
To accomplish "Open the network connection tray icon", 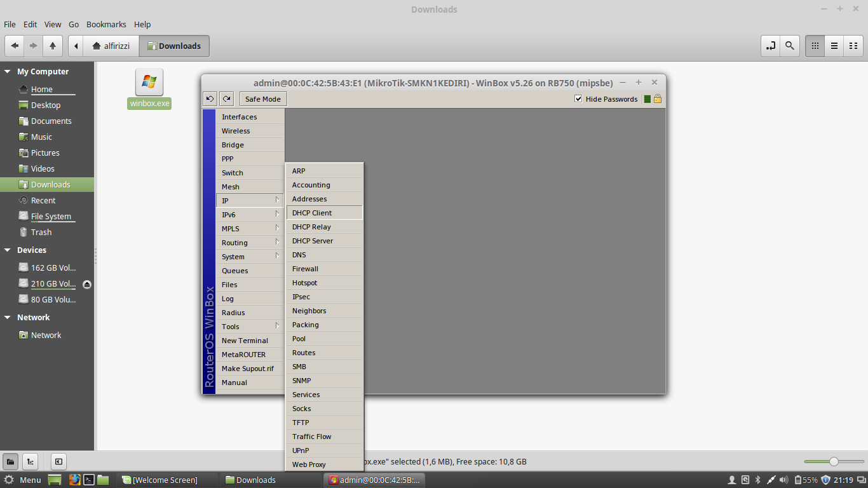I will (771, 480).
